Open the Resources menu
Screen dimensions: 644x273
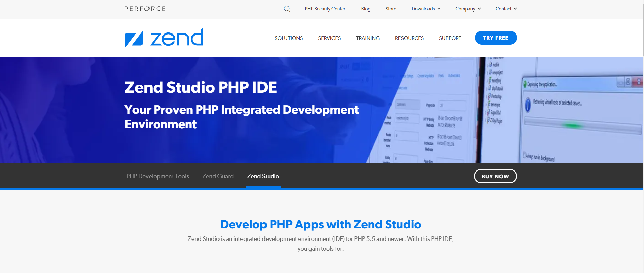point(409,38)
